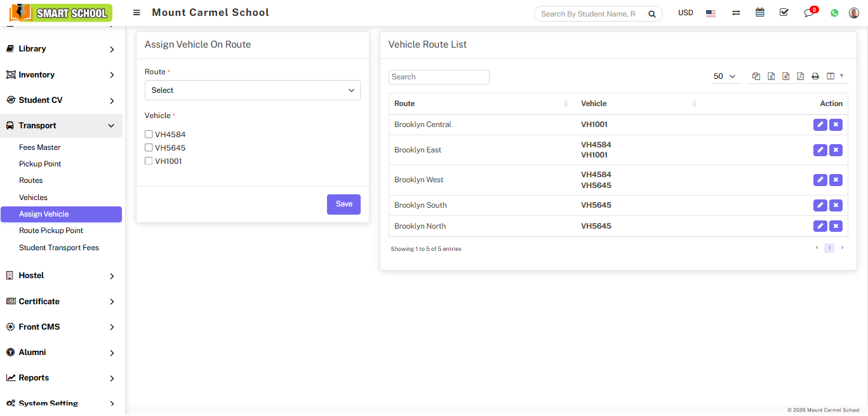Delete the Brooklyn North route assignment
Image resolution: width=868 pixels, height=416 pixels.
click(836, 226)
